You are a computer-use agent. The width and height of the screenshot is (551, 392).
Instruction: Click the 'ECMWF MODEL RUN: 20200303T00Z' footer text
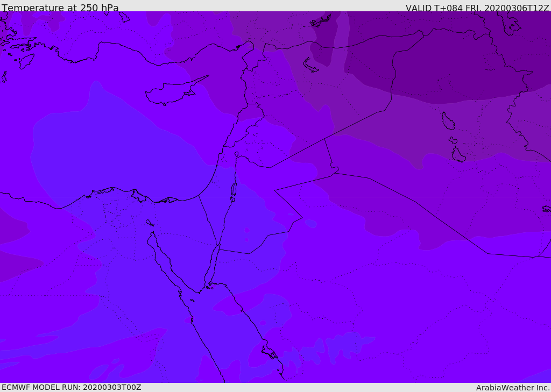tap(72, 387)
